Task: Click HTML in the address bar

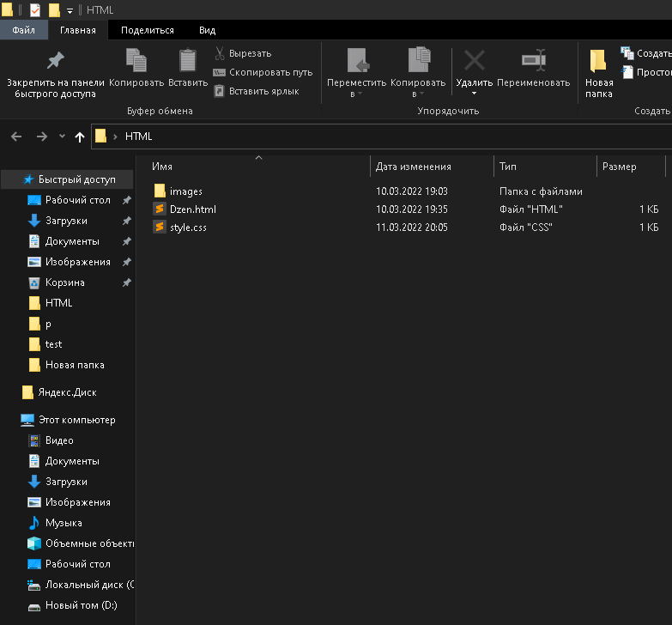Action: click(138, 137)
